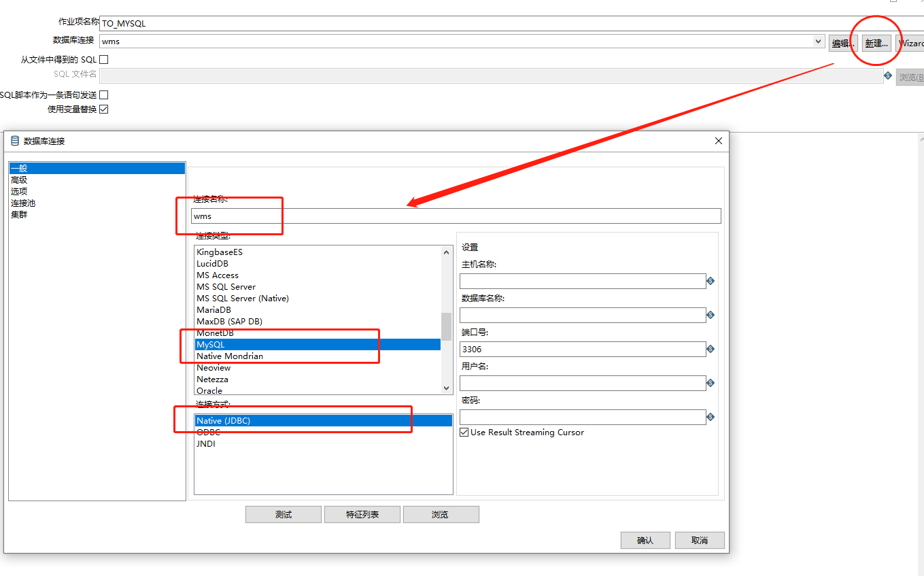Click the database icon in the 数据库连接 dialog titlebar
Viewport: 924px width, 576px height.
pos(14,141)
